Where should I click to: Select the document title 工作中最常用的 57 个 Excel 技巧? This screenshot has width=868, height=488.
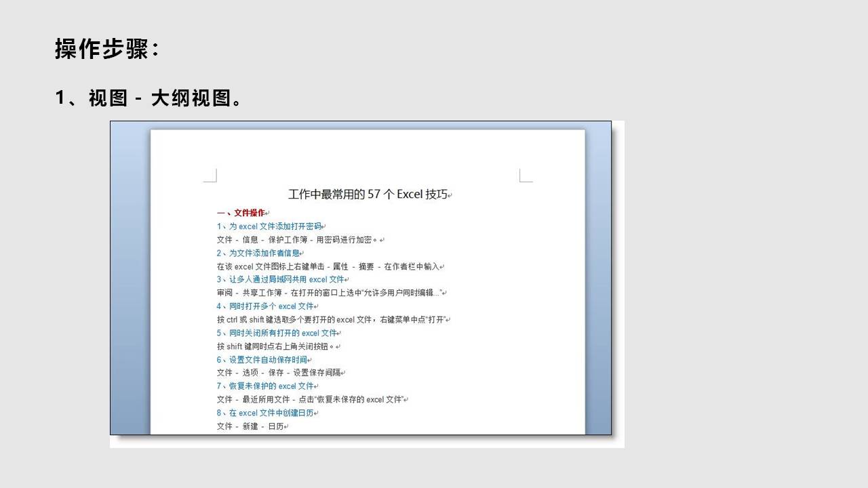point(368,195)
